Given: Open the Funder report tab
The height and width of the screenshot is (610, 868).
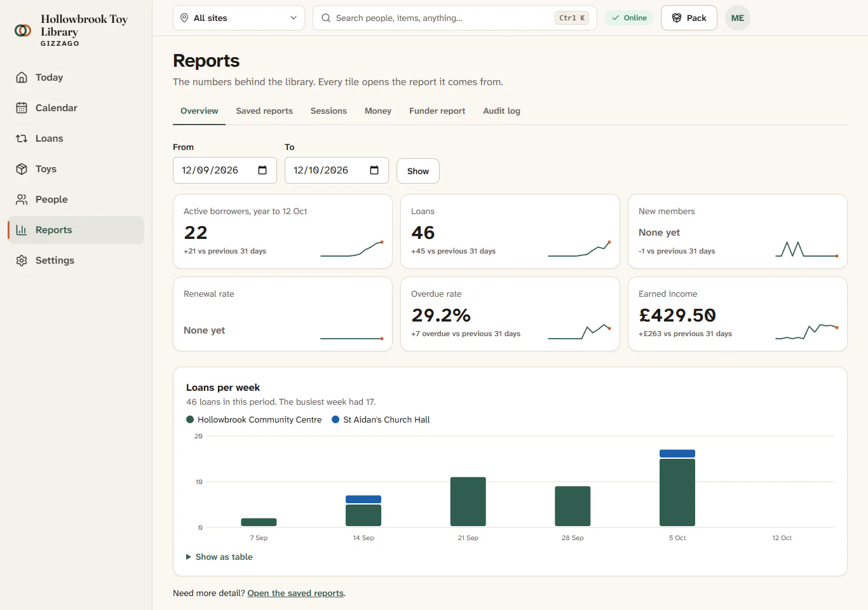Looking at the screenshot, I should pyautogui.click(x=437, y=111).
